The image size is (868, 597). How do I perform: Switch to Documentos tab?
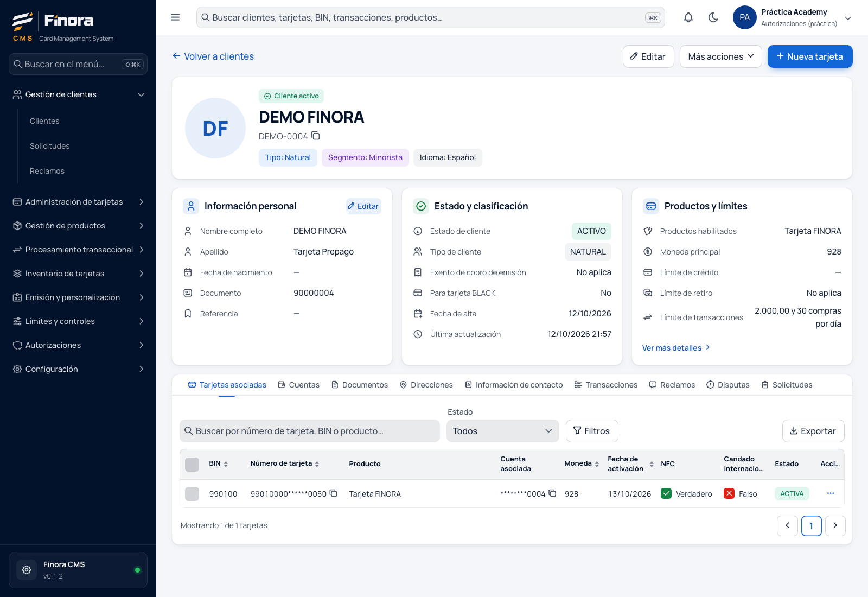[x=360, y=385]
